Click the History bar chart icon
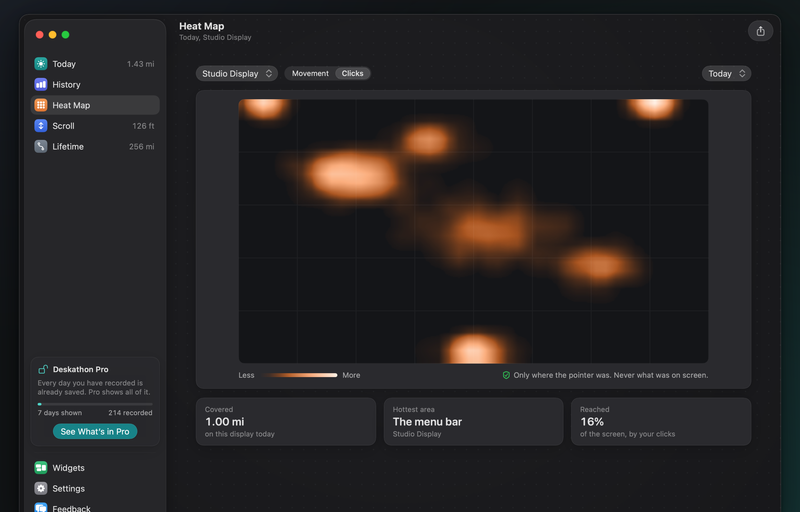This screenshot has height=512, width=800. [41, 85]
